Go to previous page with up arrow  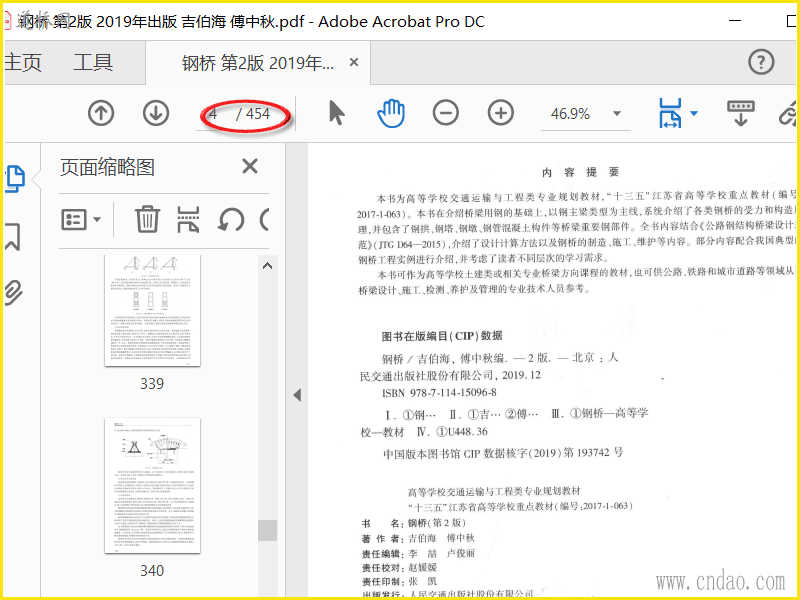tap(101, 113)
